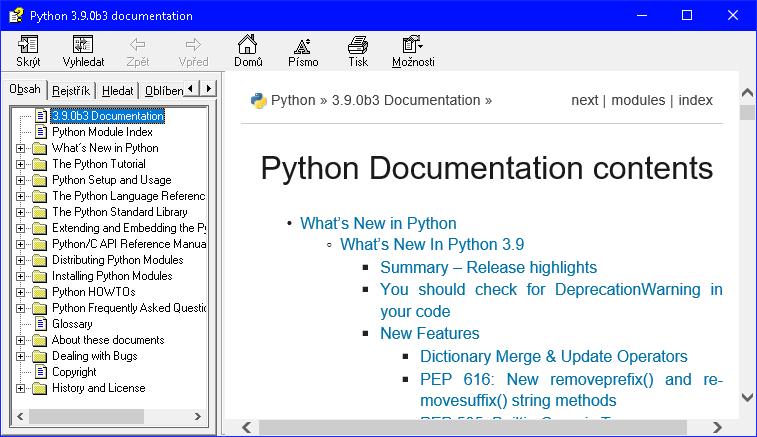Click folder icon beside Installing Python Modules
This screenshot has height=437, width=757.
[x=40, y=276]
